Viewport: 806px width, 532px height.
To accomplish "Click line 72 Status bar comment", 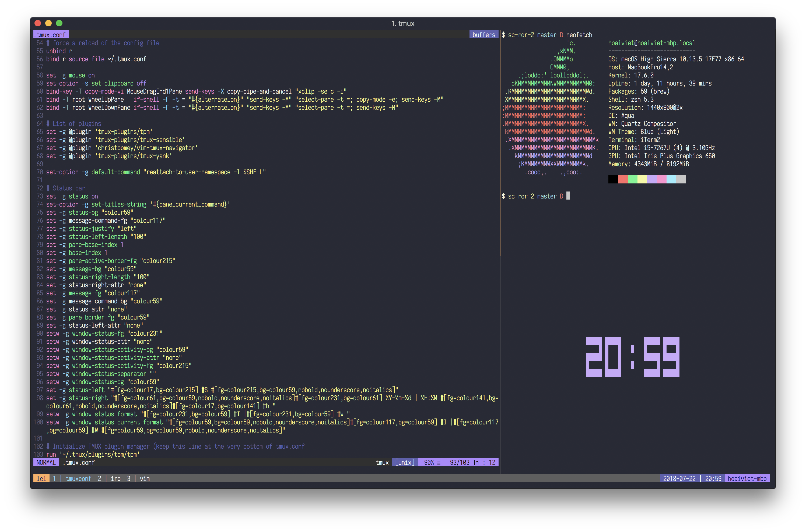I will tap(65, 188).
